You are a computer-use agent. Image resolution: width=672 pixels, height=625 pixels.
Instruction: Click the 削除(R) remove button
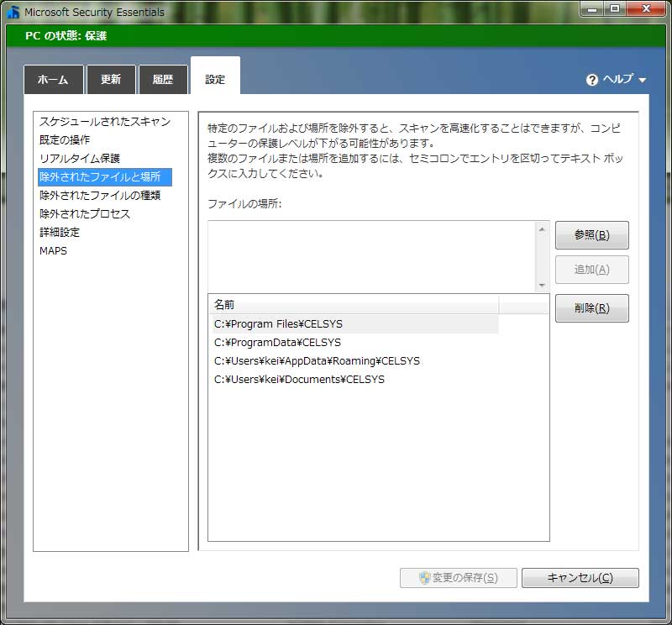coord(592,308)
